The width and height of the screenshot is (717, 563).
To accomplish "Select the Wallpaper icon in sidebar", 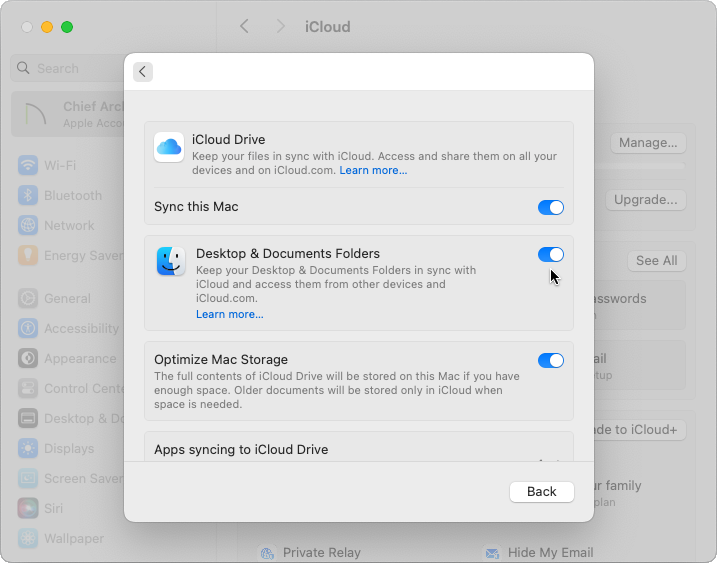I will pyautogui.click(x=28, y=538).
